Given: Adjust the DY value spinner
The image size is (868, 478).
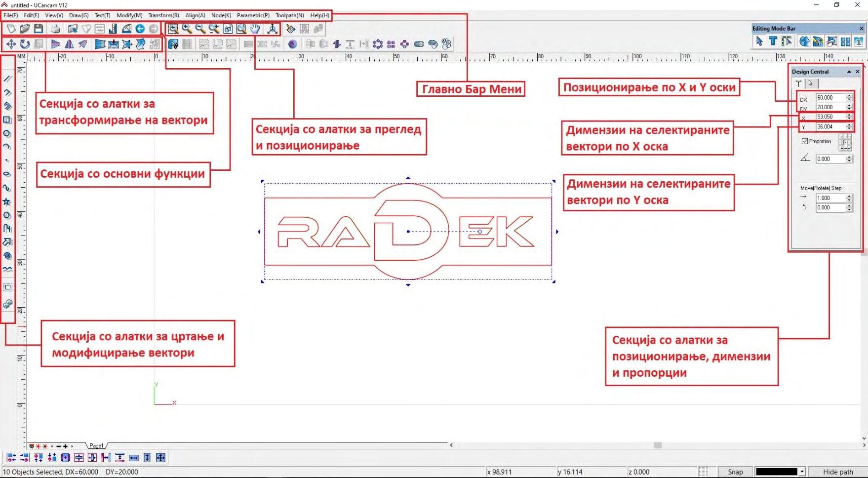Looking at the screenshot, I should [849, 107].
